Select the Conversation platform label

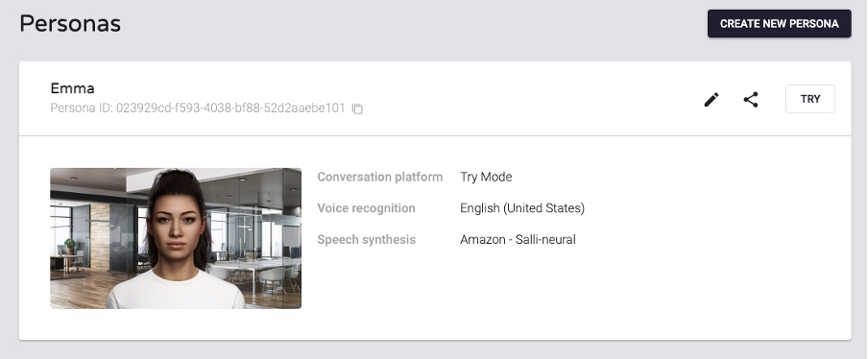(x=380, y=177)
